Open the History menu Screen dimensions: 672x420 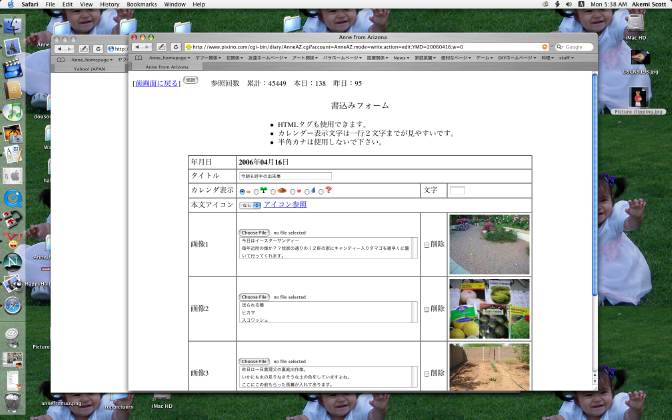click(x=109, y=4)
